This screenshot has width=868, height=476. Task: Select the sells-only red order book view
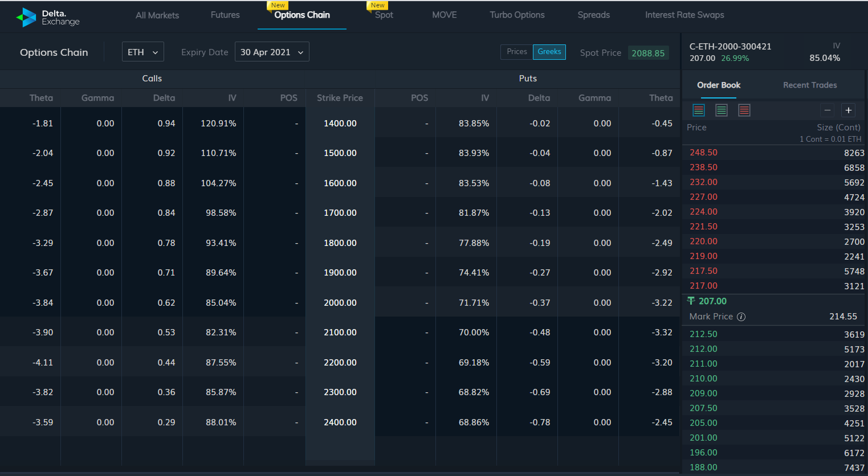(x=744, y=110)
